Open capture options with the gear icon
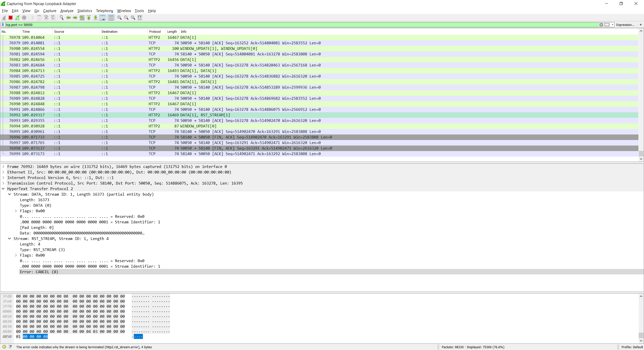Image resolution: width=644 pixels, height=350 pixels. pyautogui.click(x=24, y=18)
